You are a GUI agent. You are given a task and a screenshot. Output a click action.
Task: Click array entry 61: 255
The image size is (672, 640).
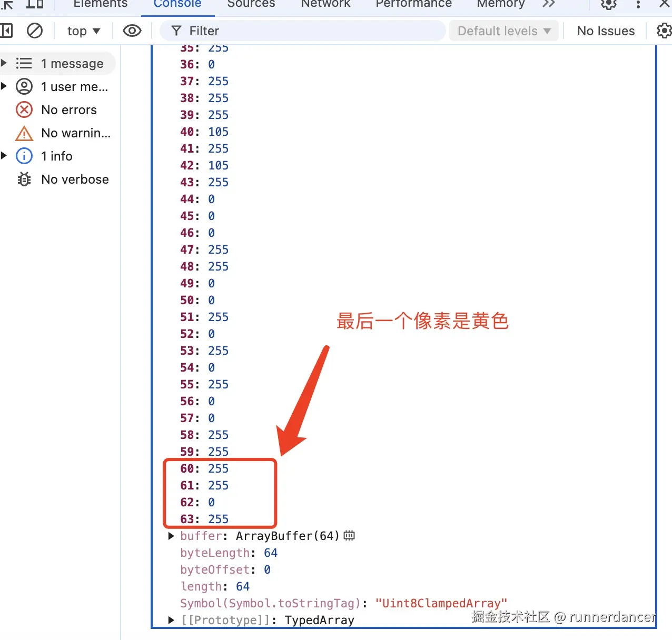204,485
